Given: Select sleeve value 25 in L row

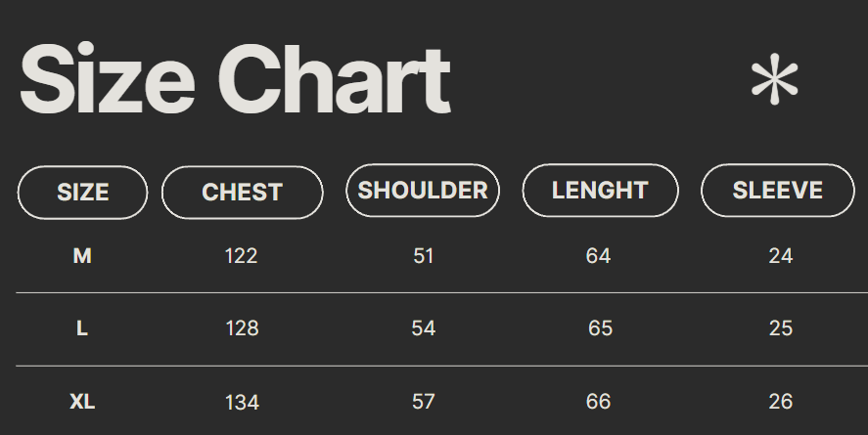Looking at the screenshot, I should pos(780,328).
